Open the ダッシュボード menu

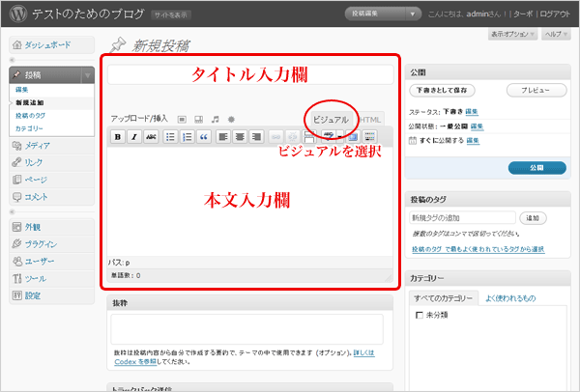(51, 44)
